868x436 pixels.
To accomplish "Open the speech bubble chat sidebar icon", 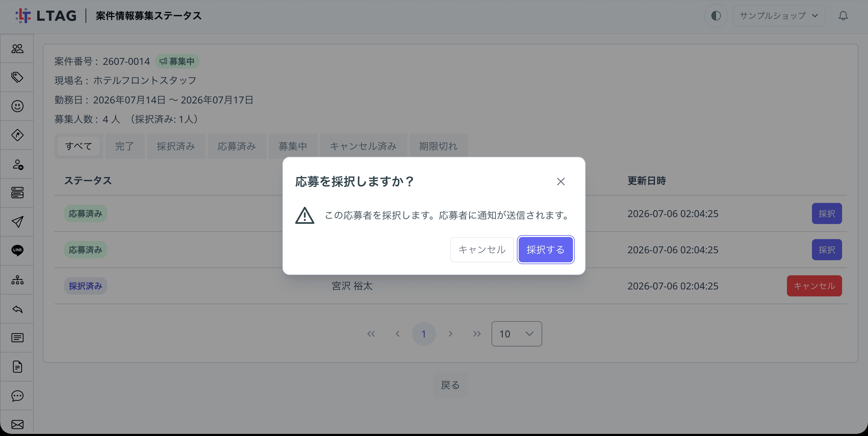I will (17, 396).
